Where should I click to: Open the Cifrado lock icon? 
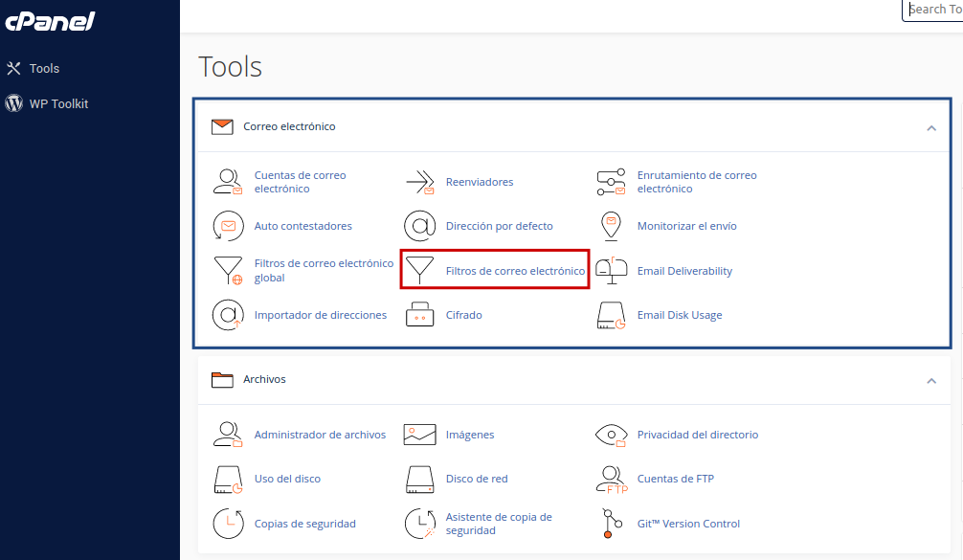coord(419,315)
